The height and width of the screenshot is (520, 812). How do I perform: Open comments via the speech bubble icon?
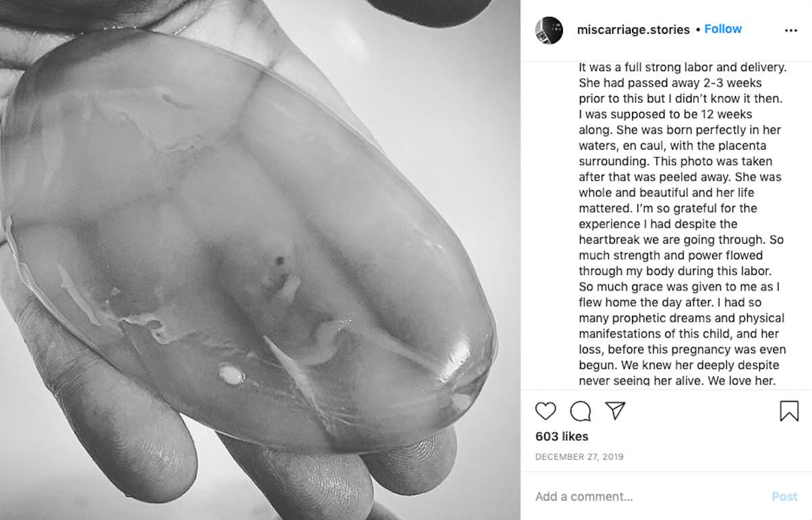580,411
